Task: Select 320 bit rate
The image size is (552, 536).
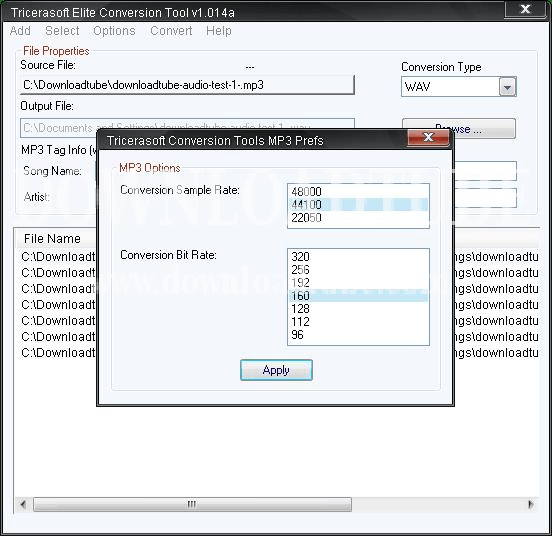Action: click(x=358, y=257)
